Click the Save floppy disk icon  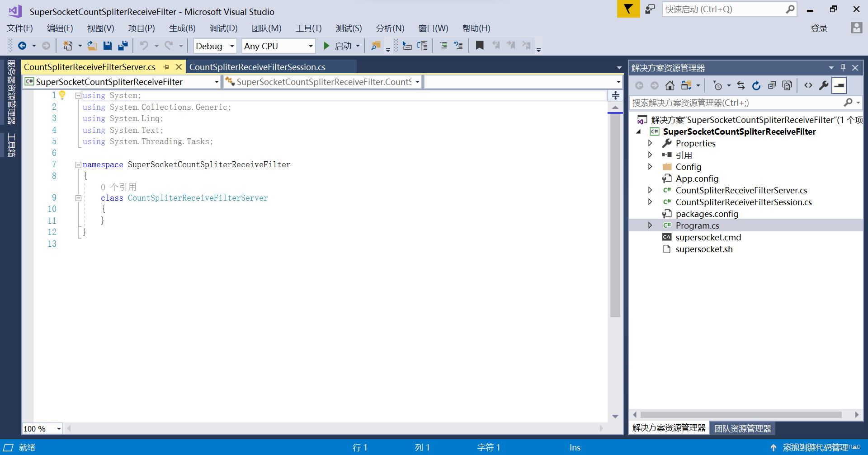[x=108, y=46]
